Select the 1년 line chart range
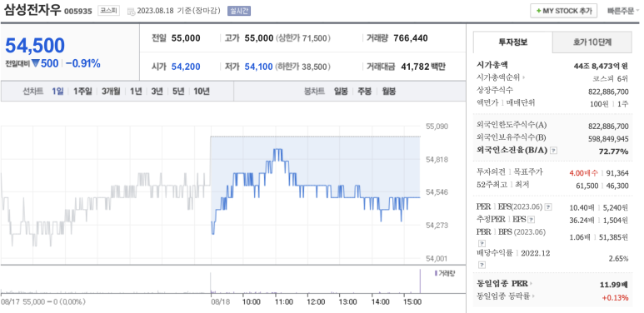Viewport: 644px width, 313px height. point(136,91)
